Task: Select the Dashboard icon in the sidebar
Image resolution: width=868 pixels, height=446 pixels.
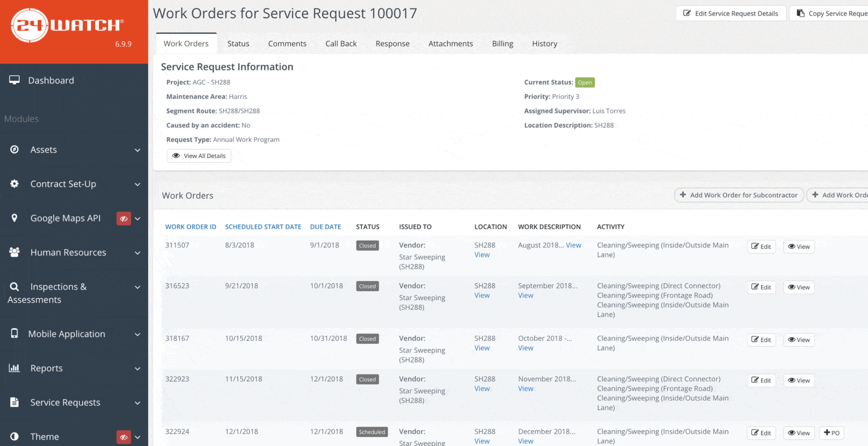Action: pos(14,80)
